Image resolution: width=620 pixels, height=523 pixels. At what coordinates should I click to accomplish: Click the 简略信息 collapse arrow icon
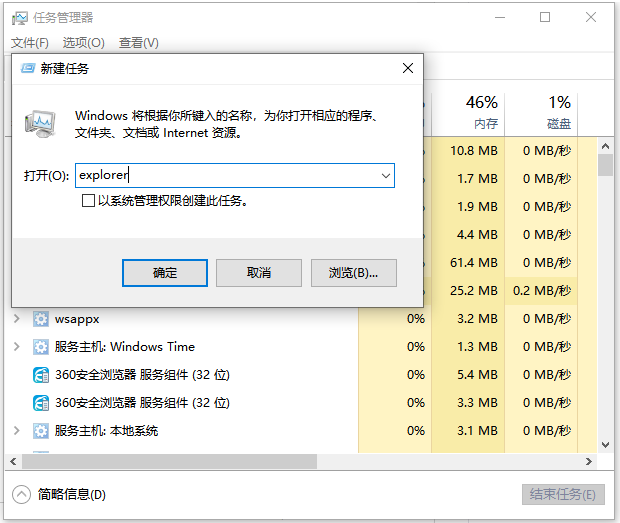point(22,495)
